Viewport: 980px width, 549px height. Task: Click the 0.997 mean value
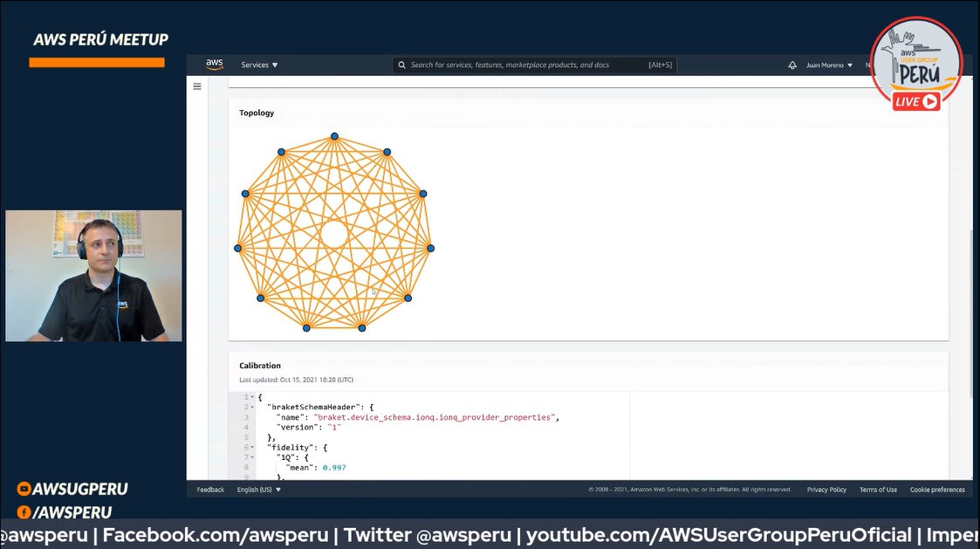click(x=333, y=467)
